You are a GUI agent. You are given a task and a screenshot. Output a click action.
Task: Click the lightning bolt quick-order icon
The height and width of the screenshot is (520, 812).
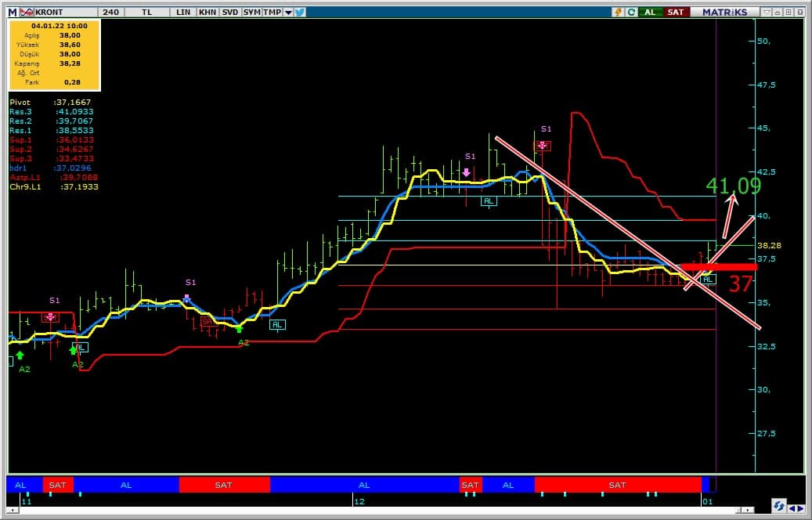[619, 13]
